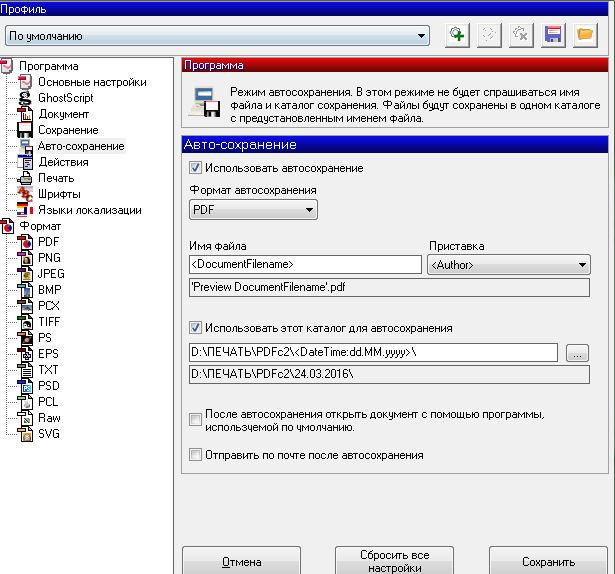Select the Printing (Печать) tree item
Image resolution: width=615 pixels, height=574 pixels.
tap(56, 178)
